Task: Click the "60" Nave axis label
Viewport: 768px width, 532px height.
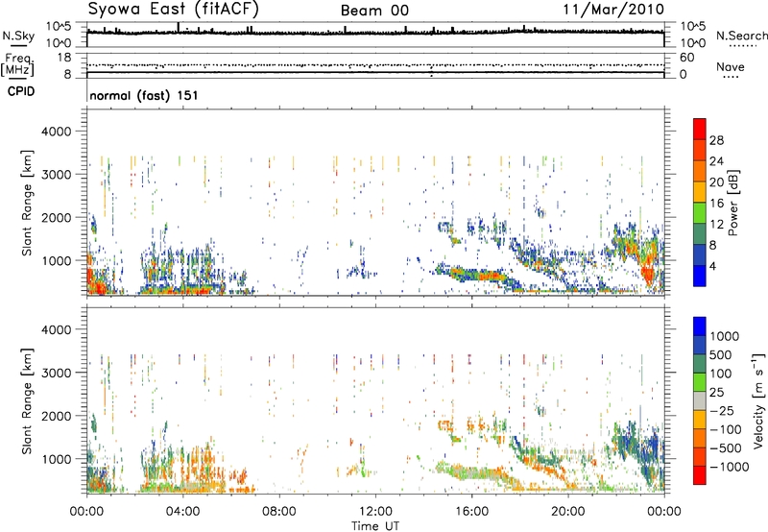Action: tap(686, 58)
